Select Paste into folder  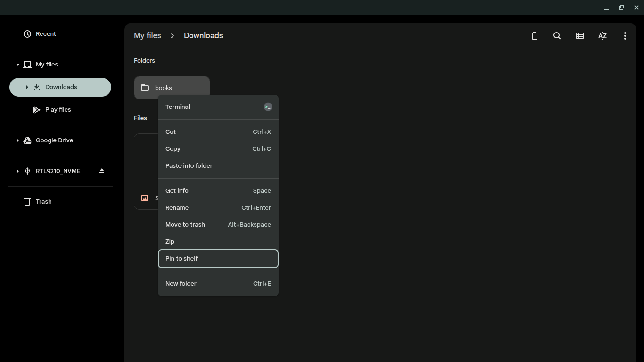point(218,166)
